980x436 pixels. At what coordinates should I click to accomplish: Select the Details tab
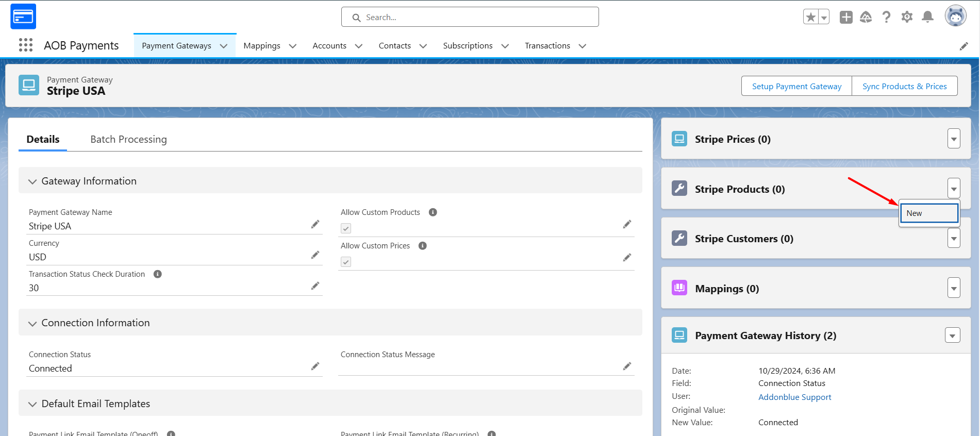coord(43,140)
